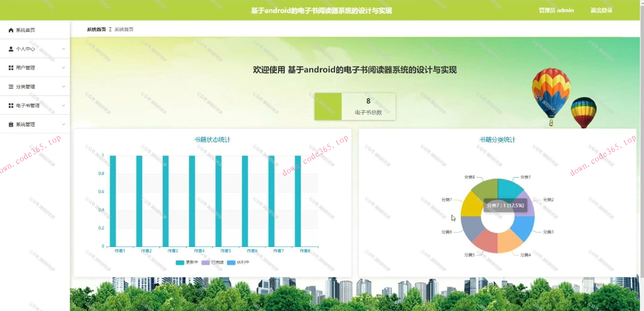
Task: Click the list icon for 分类管理
Action: (x=11, y=87)
